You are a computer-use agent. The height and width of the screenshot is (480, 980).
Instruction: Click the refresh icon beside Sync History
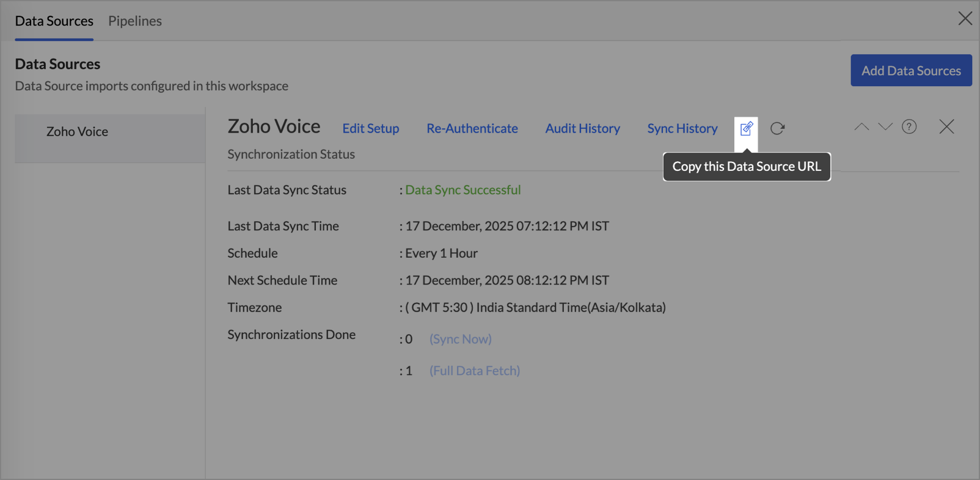click(x=777, y=128)
